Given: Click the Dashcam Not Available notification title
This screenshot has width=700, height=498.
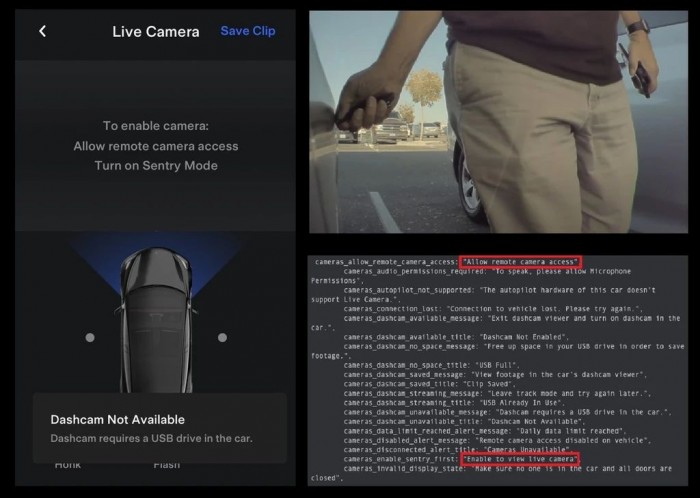Looking at the screenshot, I should [117, 419].
